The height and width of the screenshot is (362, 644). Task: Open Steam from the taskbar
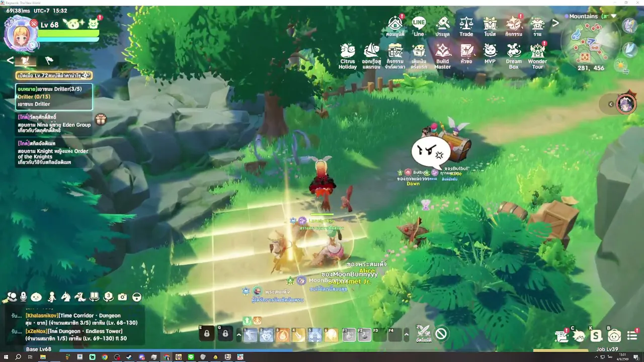[129, 357]
